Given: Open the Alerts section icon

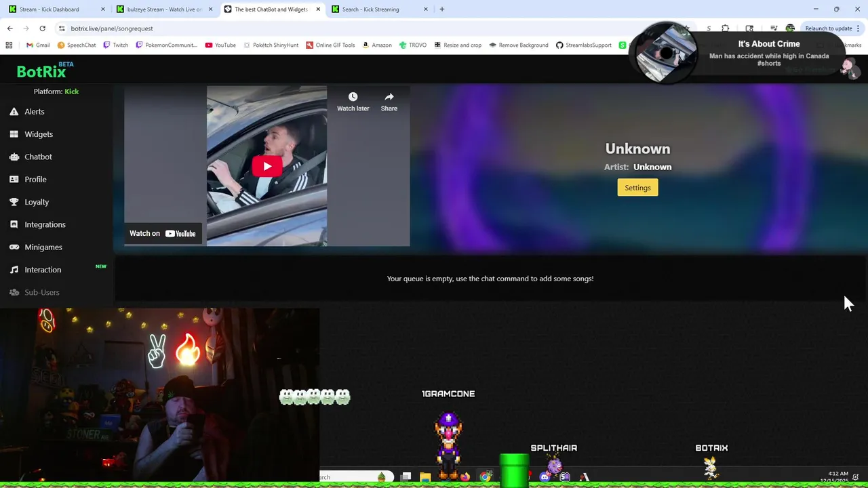Looking at the screenshot, I should click(14, 112).
